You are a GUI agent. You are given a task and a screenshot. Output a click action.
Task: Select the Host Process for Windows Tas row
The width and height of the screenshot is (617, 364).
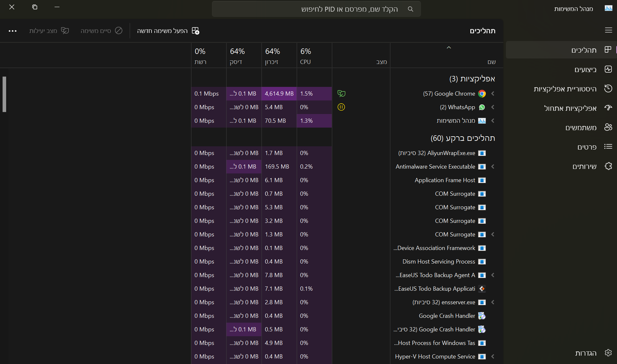(347, 343)
